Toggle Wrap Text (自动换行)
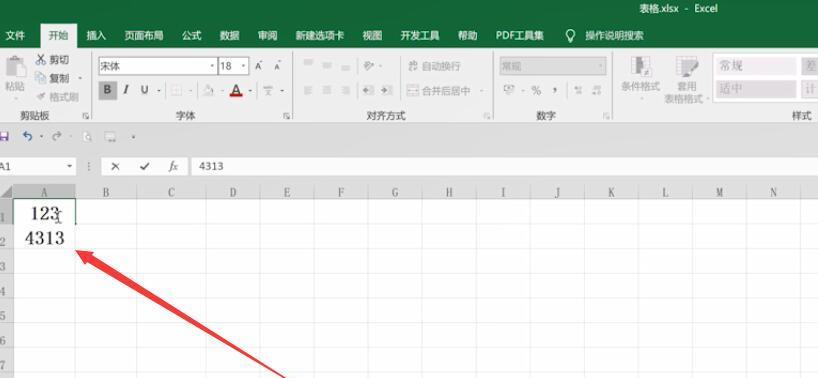This screenshot has width=818, height=378. 434,66
